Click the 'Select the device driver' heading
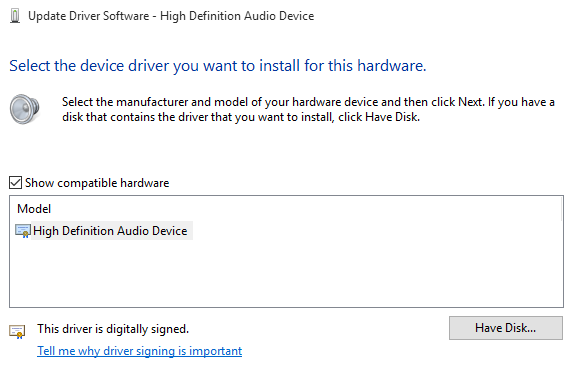 tap(218, 66)
